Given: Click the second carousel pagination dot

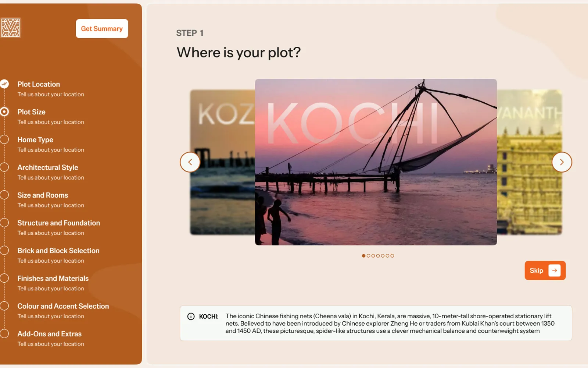Looking at the screenshot, I should (368, 256).
